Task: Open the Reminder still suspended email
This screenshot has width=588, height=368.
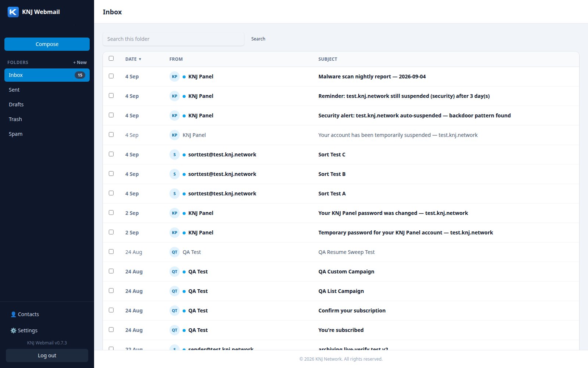Action: pyautogui.click(x=341, y=96)
